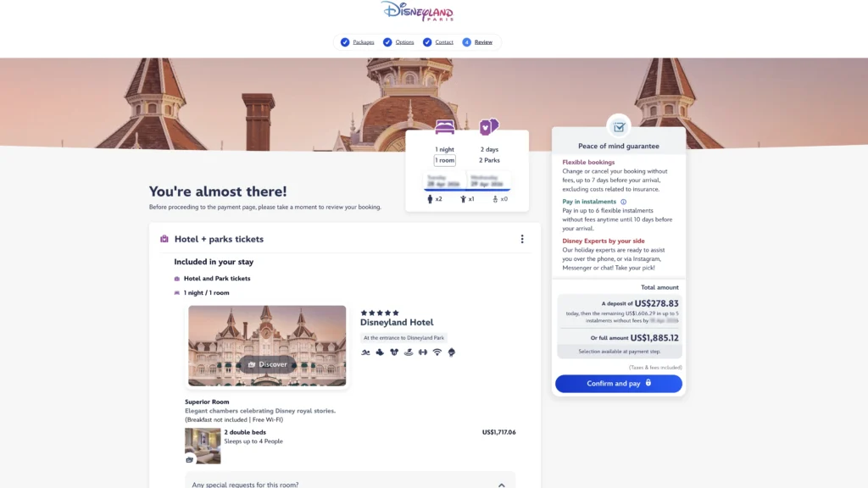Click the blue date progress bar
Image resolution: width=868 pixels, height=488 pixels.
click(x=467, y=190)
